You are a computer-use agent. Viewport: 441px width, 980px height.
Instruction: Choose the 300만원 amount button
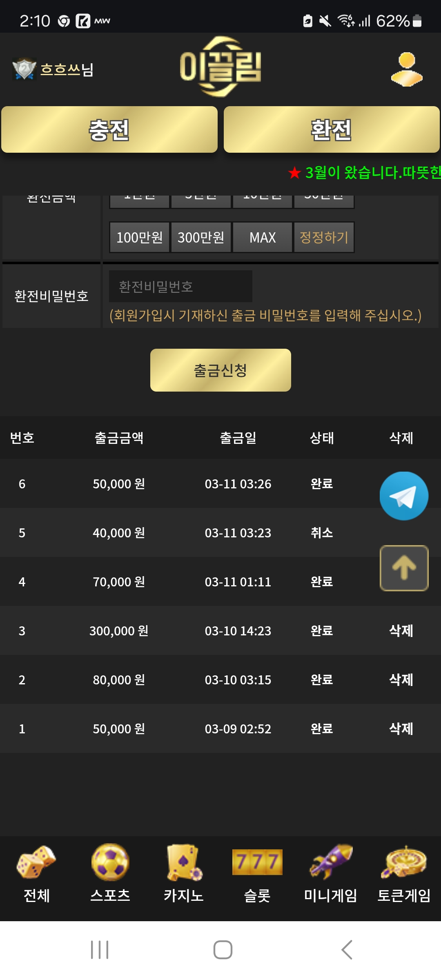201,237
